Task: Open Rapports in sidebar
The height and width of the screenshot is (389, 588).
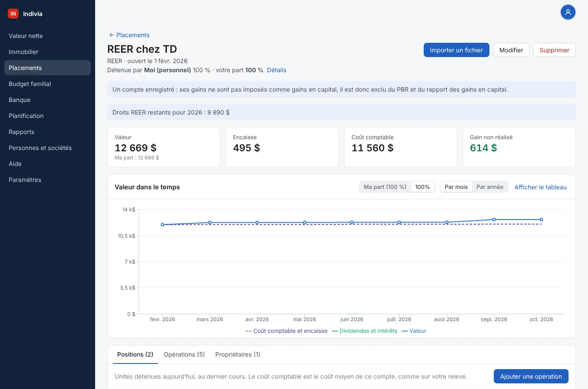Action: [48, 132]
